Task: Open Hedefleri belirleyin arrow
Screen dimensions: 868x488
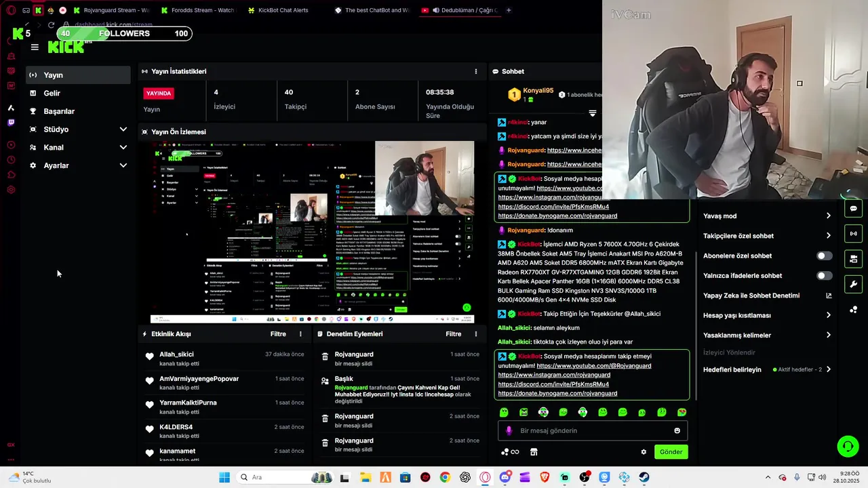Action: (828, 369)
